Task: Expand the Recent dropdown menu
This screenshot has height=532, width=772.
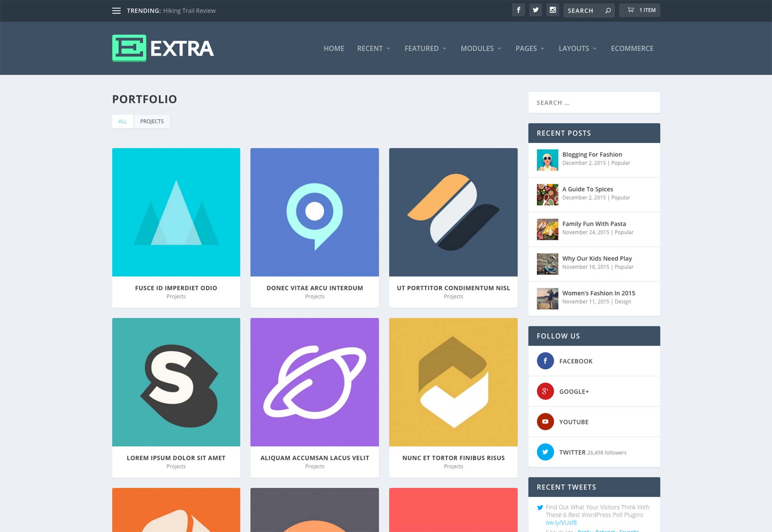Action: 374,48
